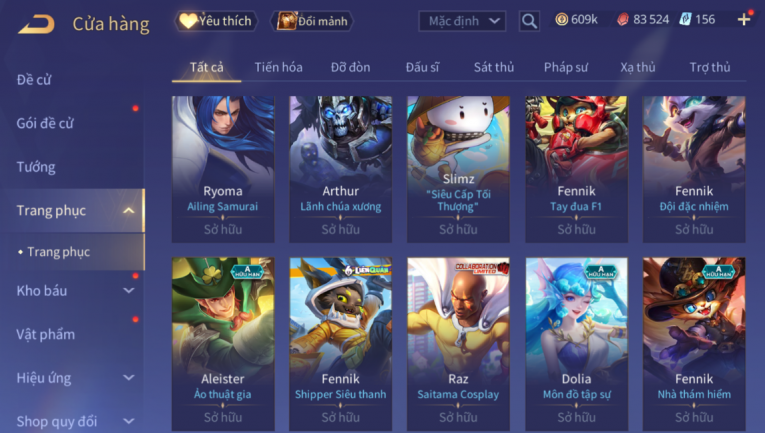This screenshot has height=433, width=765.
Task: Open the search magnifier icon
Action: click(529, 21)
